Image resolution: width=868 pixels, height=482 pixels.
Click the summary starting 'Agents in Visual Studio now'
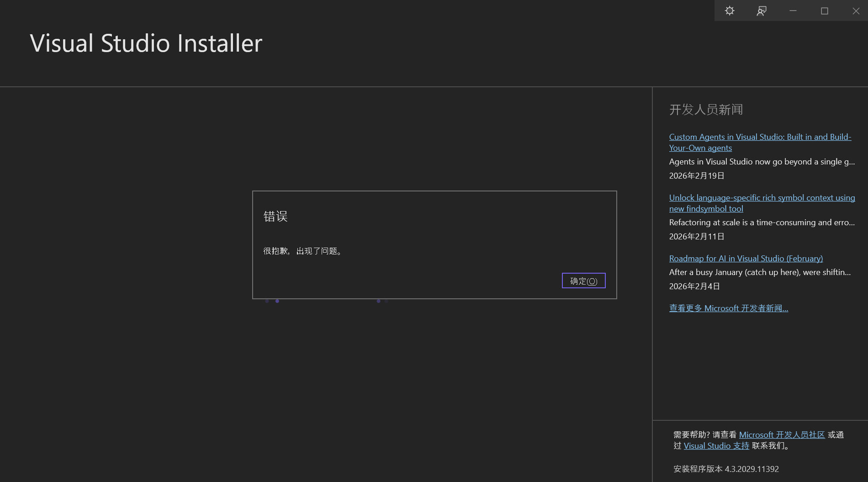pos(762,161)
